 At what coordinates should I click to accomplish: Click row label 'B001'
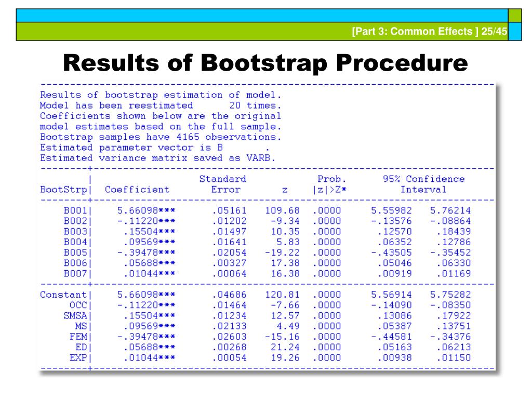pyautogui.click(x=75, y=211)
